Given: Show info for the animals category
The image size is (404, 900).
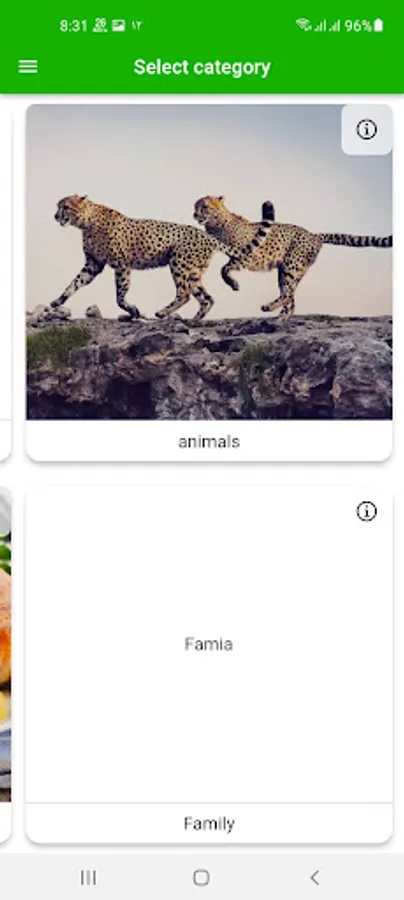Looking at the screenshot, I should point(367,130).
